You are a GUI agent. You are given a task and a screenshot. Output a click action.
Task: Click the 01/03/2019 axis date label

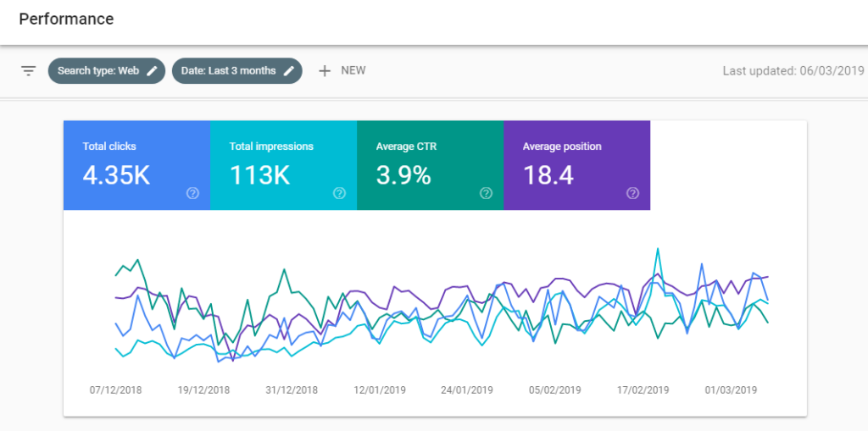pos(731,390)
